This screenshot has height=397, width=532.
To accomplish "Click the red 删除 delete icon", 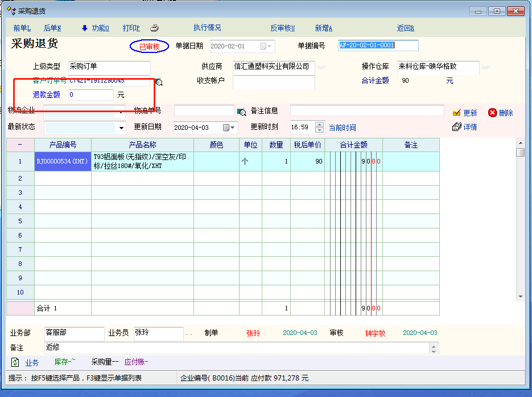I will pyautogui.click(x=492, y=113).
